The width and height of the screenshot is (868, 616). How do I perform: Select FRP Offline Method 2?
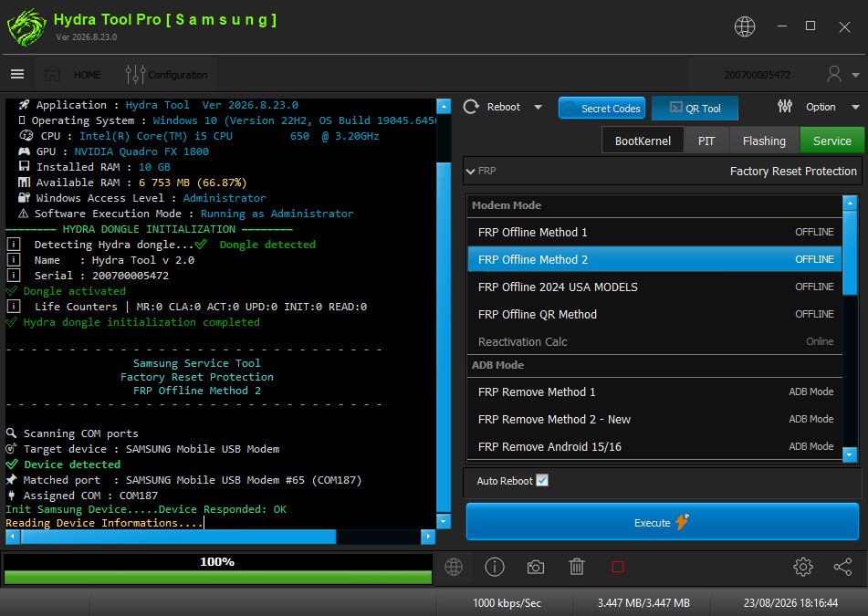pyautogui.click(x=654, y=259)
